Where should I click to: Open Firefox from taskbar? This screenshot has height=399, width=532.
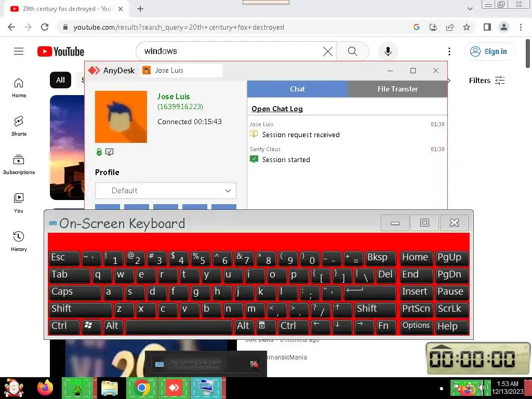coord(45,388)
